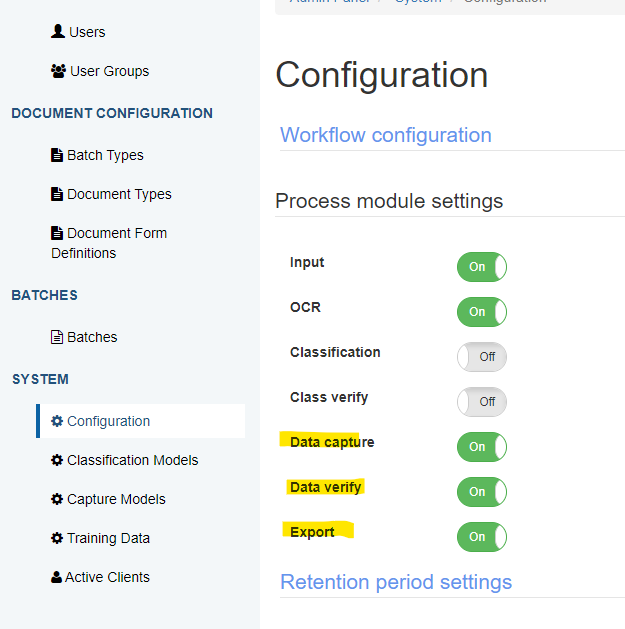This screenshot has height=629, width=625.
Task: Click the Capture Models gear icon
Action: [x=57, y=499]
